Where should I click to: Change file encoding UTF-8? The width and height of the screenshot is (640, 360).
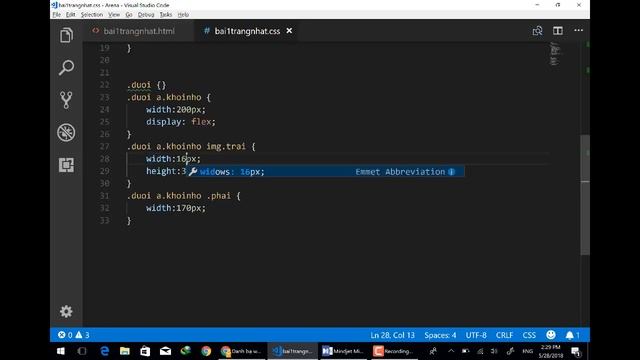click(x=476, y=335)
